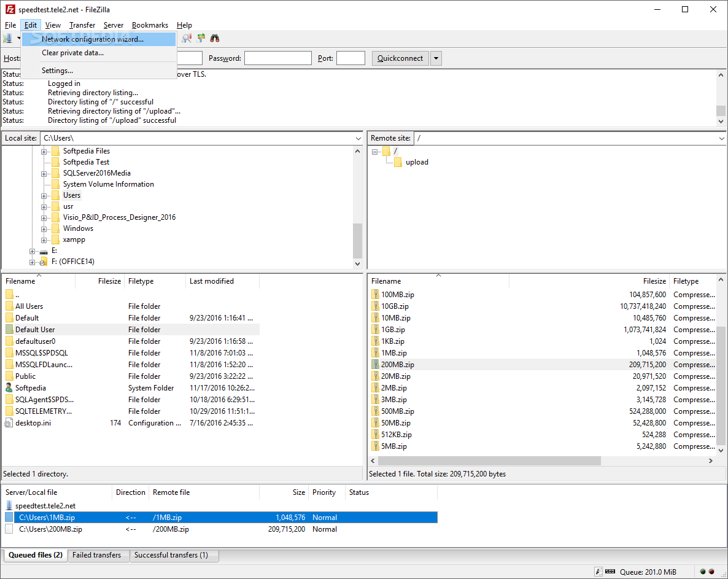Click the transfer type indicator icon in status bar
The width and height of the screenshot is (728, 579).
coord(598,572)
